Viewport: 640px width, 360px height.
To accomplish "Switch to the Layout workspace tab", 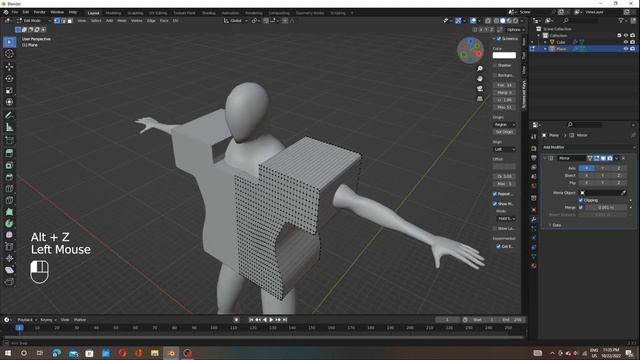I will 93,13.
